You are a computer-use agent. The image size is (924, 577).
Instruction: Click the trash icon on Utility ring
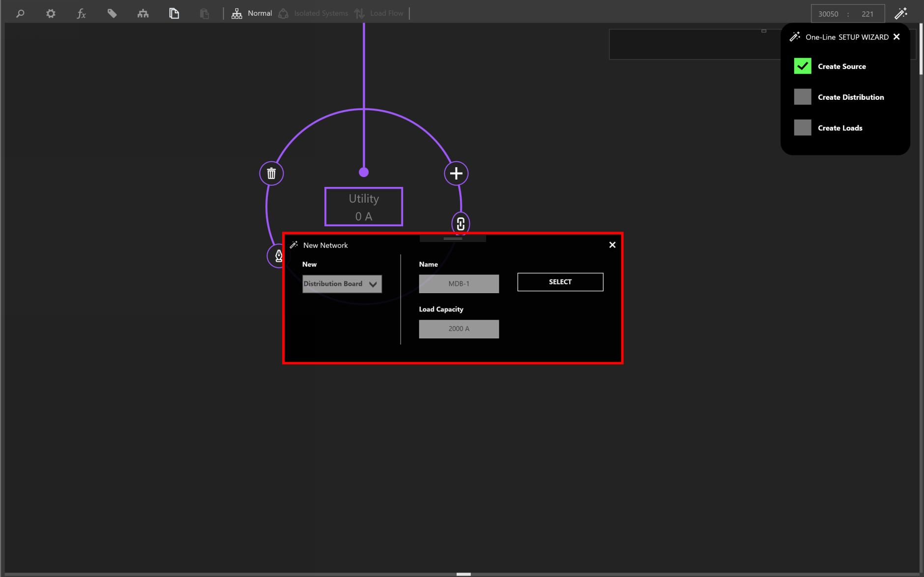[x=271, y=174]
